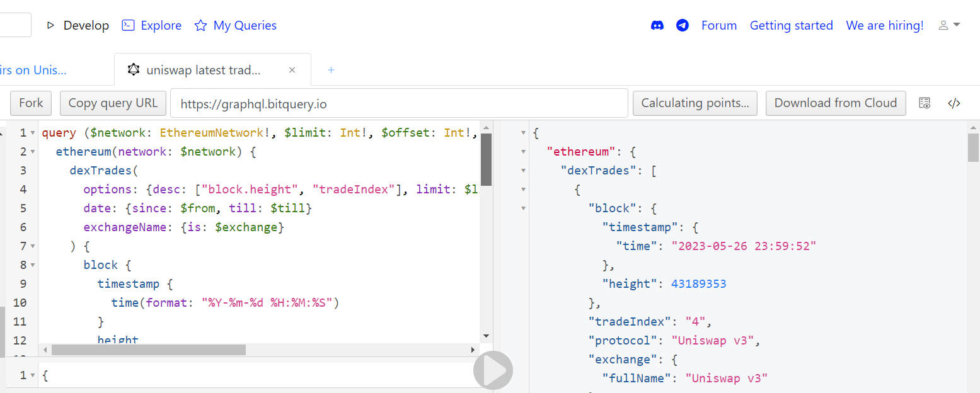Follow the We are hiring link
Viewport: 980px width, 393px height.
click(x=885, y=26)
